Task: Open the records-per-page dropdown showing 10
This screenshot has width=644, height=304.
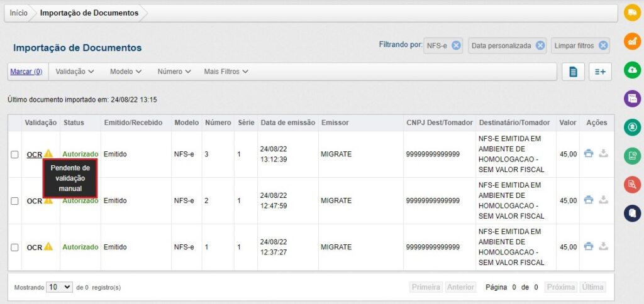Action: (x=60, y=287)
